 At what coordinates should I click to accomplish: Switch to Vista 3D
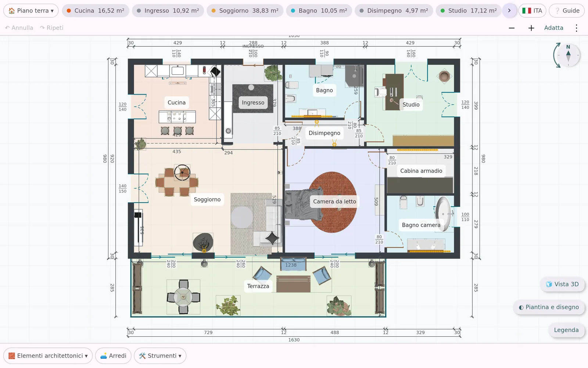pos(562,284)
